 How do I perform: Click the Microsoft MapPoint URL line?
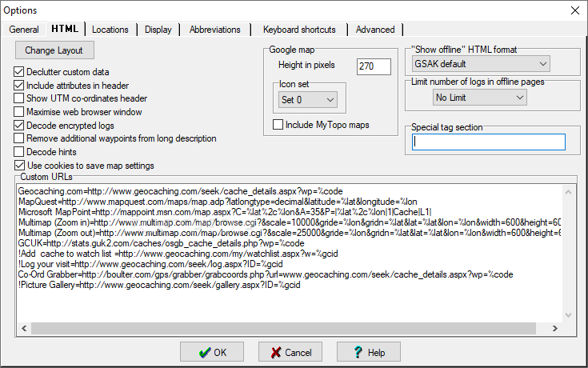click(225, 212)
